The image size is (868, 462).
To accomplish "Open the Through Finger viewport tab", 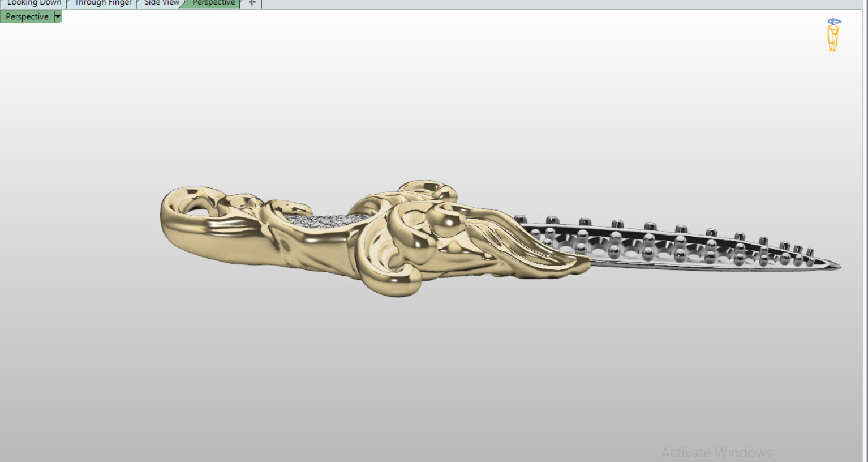I will (103, 3).
